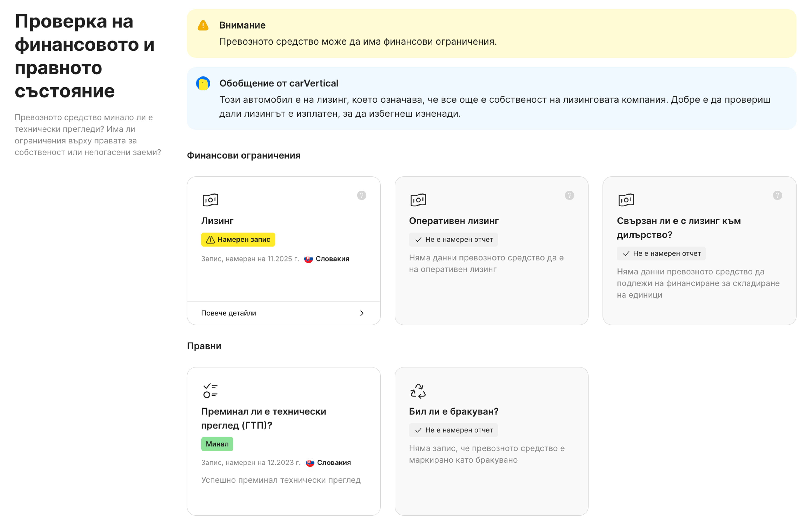This screenshot has height=523, width=812.
Task: Click the Не е намерен отчет badge under Бил ли е бракуван
Action: (453, 430)
